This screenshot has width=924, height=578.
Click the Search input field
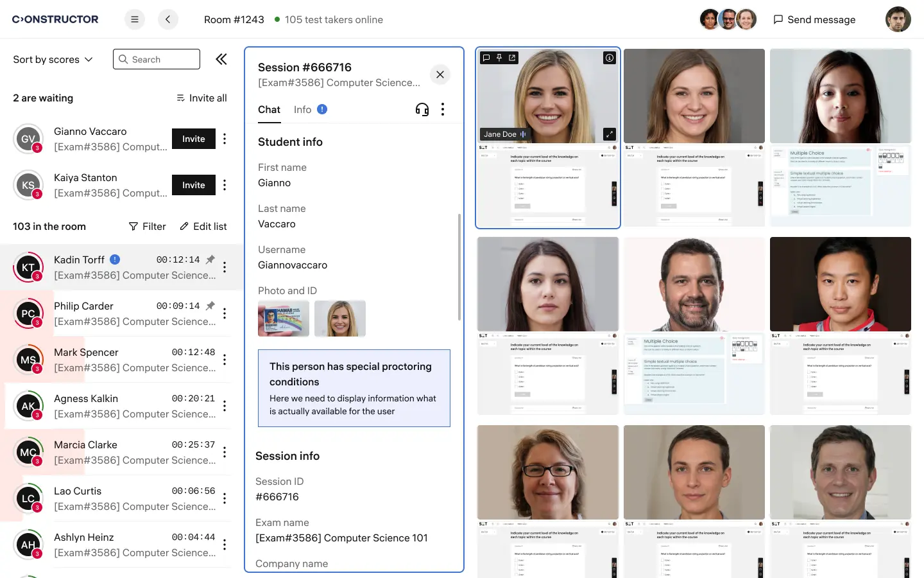pyautogui.click(x=157, y=60)
